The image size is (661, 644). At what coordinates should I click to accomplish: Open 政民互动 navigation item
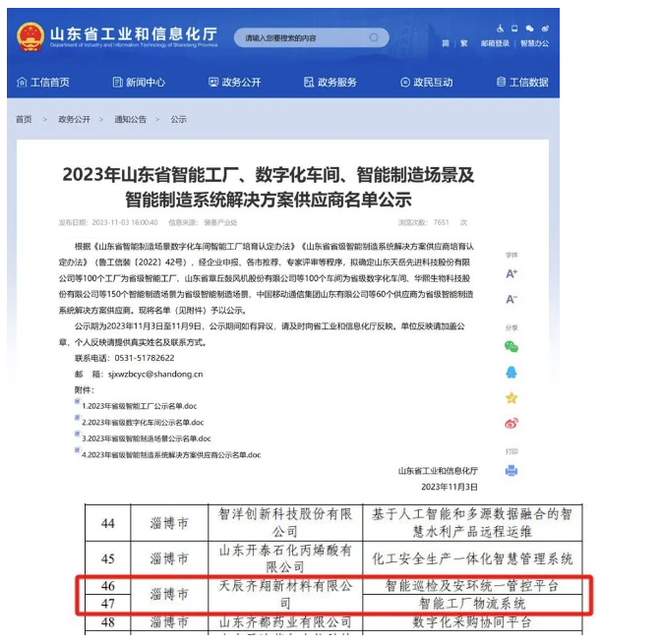click(427, 83)
